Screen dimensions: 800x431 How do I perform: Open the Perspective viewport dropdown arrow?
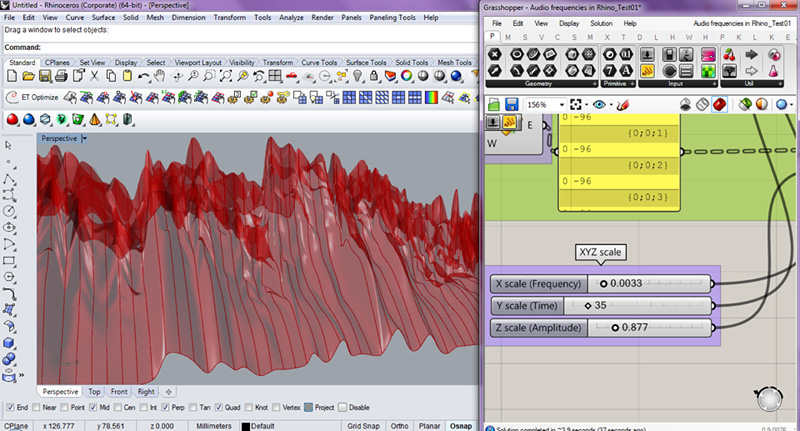coord(85,138)
